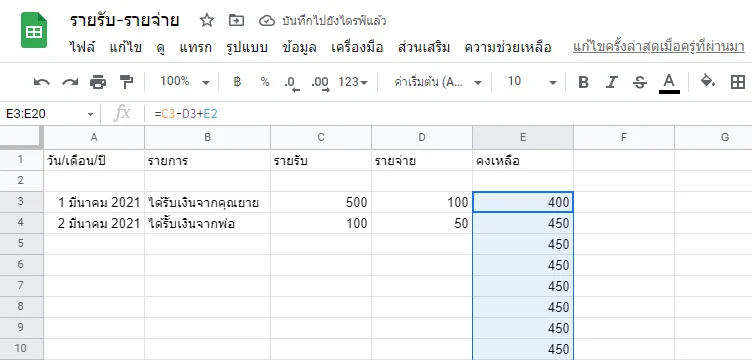752x360 pixels.
Task: Click the cell รายรับ header
Action: pos(321,160)
